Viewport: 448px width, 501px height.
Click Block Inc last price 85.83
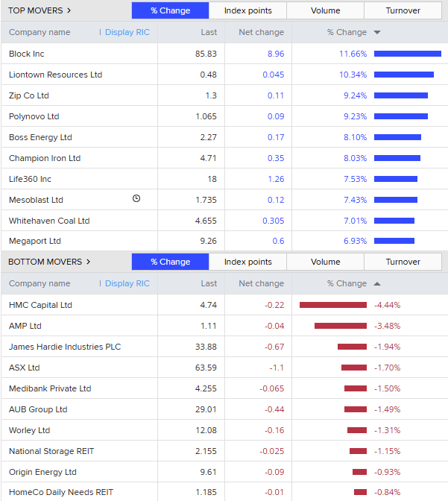click(206, 54)
